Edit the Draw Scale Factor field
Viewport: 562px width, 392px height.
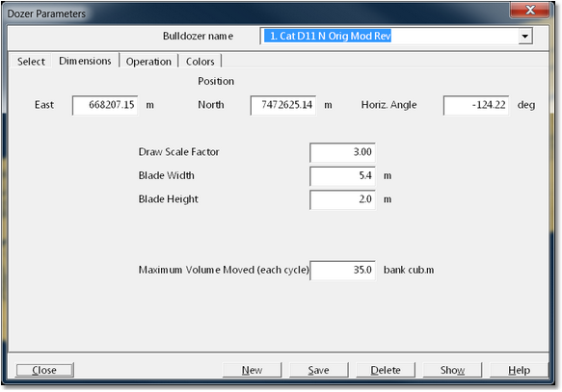(342, 152)
